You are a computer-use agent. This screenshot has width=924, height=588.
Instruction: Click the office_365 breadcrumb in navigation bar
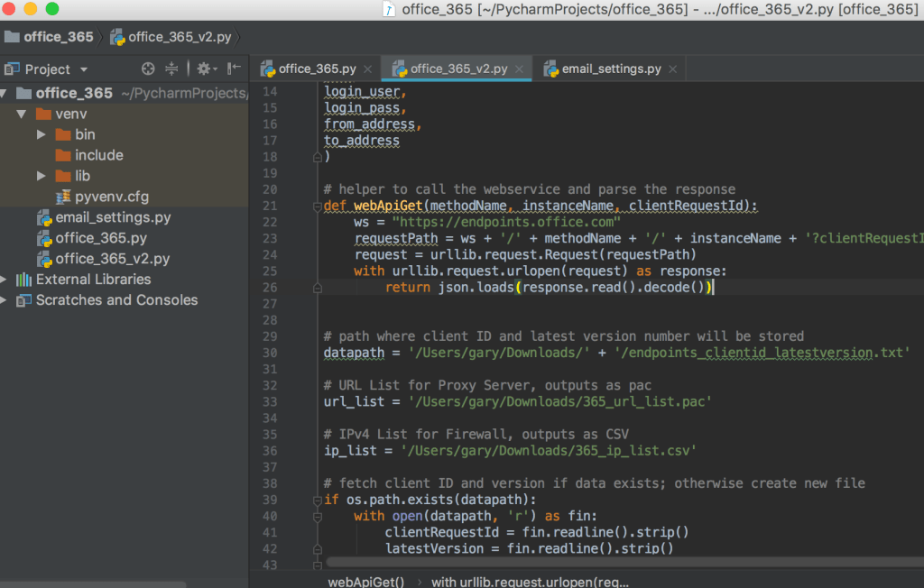60,37
